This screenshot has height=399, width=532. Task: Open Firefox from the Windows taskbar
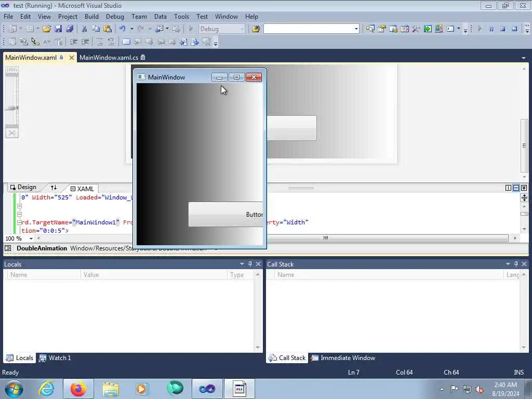click(78, 389)
